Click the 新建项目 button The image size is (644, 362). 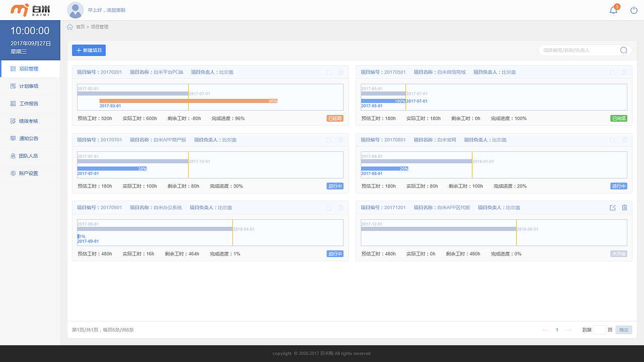point(89,50)
